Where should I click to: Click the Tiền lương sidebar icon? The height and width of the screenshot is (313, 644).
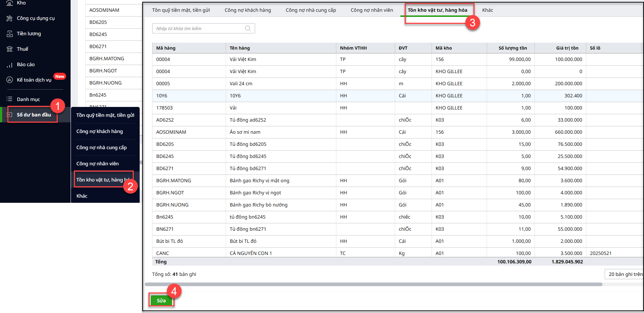[x=10, y=34]
